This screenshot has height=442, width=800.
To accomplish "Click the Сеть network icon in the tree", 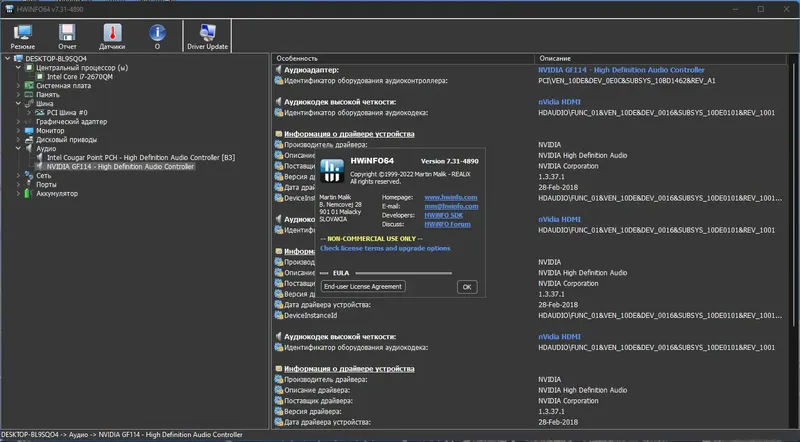I will click(29, 176).
